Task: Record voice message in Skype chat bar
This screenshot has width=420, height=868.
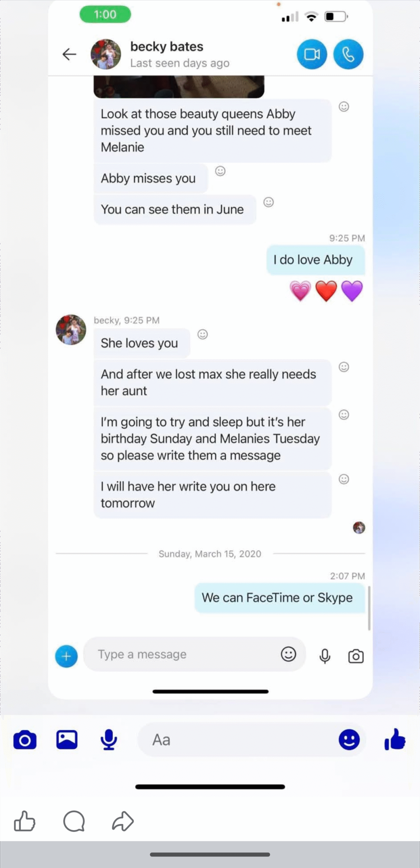Action: (325, 656)
